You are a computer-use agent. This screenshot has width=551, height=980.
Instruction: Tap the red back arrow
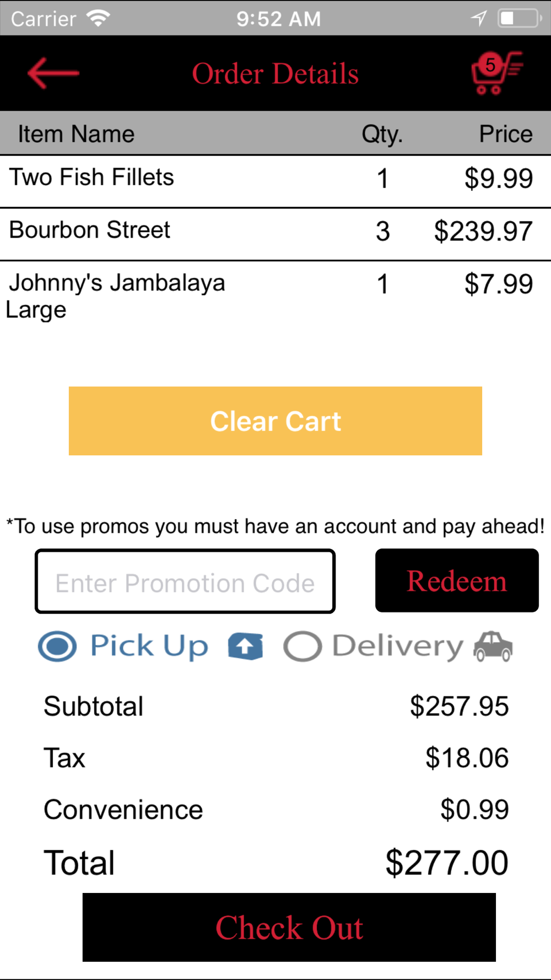coord(53,73)
